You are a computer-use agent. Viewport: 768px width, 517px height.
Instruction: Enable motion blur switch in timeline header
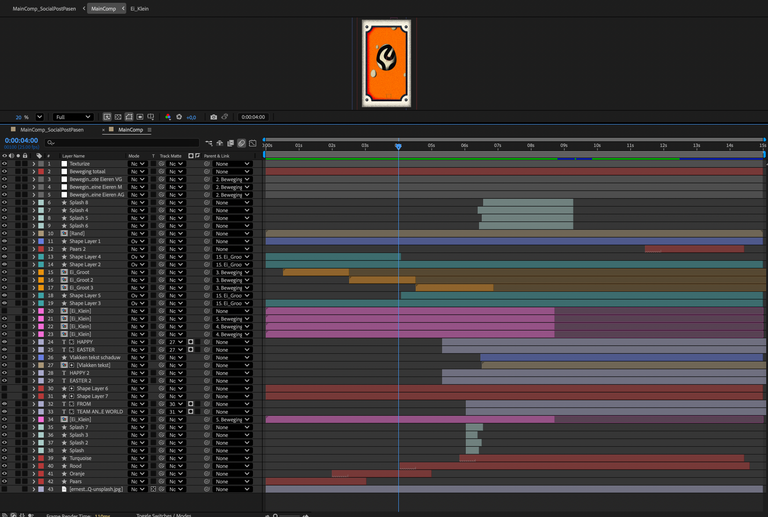[x=242, y=143]
